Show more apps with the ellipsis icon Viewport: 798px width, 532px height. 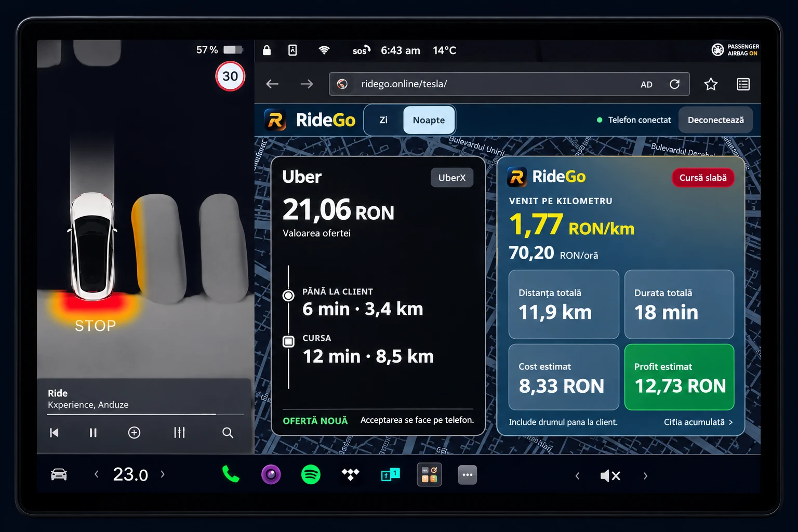pyautogui.click(x=468, y=474)
